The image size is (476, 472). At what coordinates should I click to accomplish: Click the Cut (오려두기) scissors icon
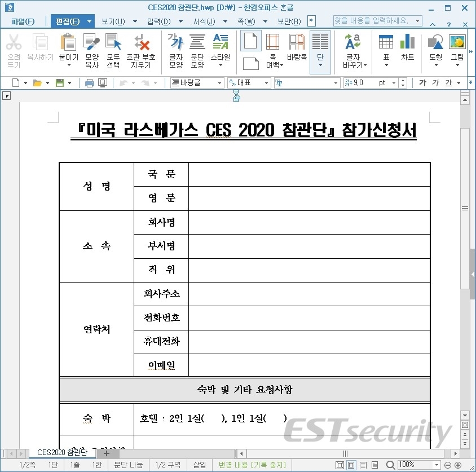(x=14, y=42)
